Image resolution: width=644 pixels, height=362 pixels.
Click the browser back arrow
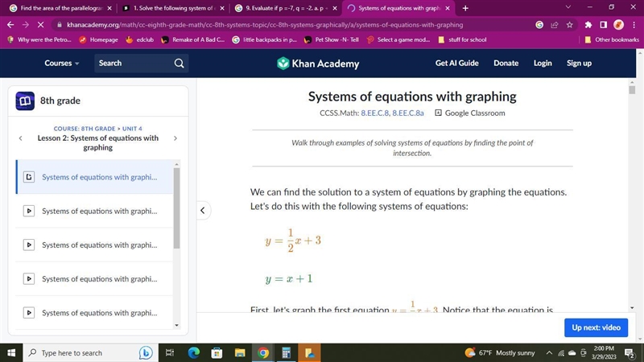tap(10, 25)
